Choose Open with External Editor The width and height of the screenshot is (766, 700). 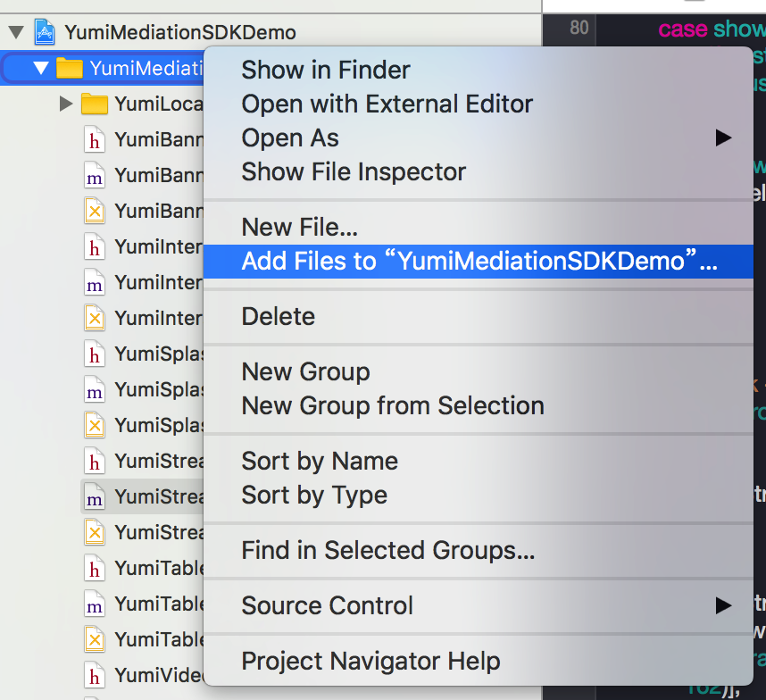tap(479, 104)
